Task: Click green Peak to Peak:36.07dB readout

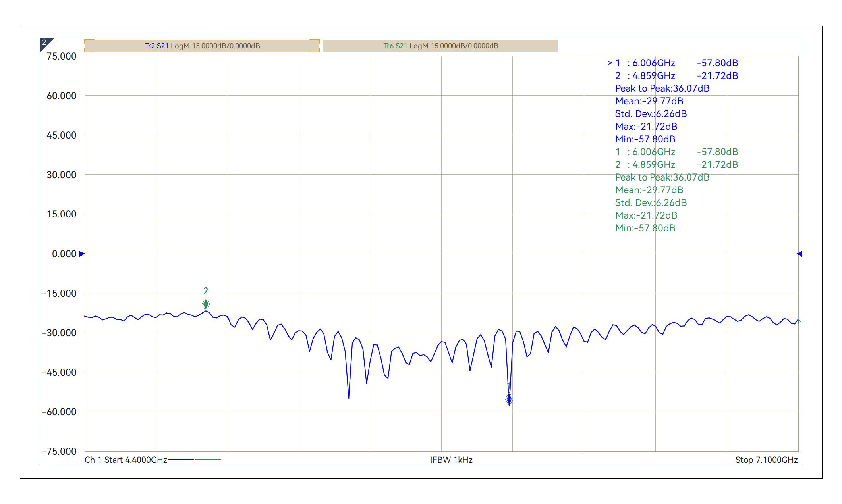Action: (662, 177)
